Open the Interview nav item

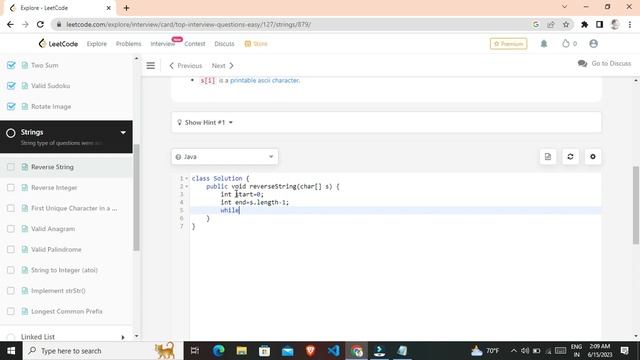tap(163, 44)
